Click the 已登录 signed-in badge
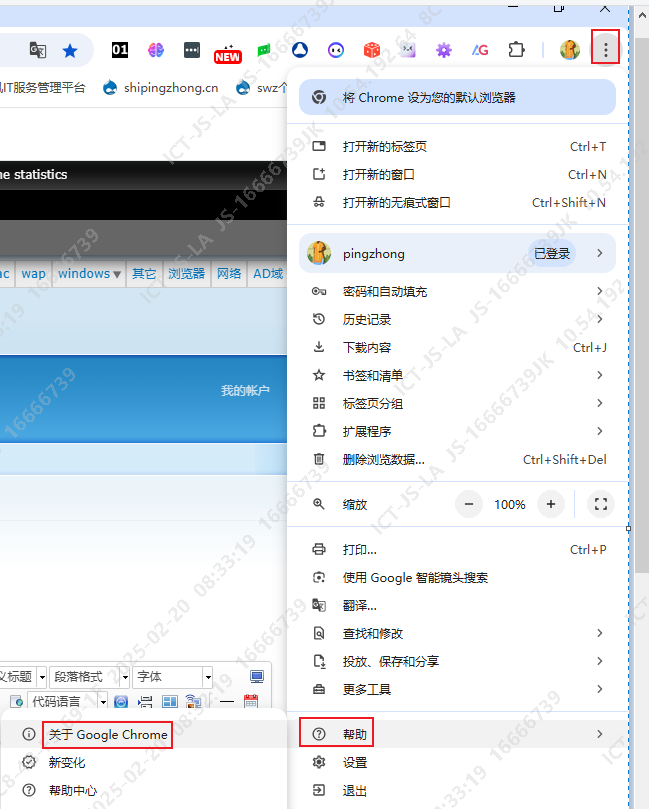 [551, 253]
